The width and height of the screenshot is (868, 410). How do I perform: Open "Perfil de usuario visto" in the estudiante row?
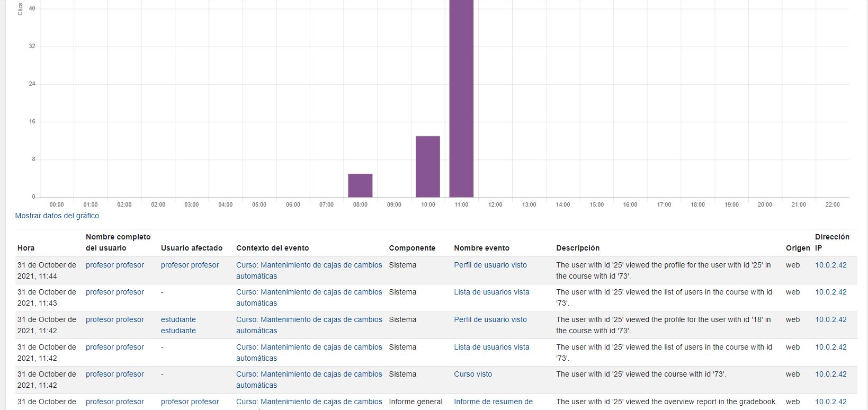pyautogui.click(x=490, y=319)
